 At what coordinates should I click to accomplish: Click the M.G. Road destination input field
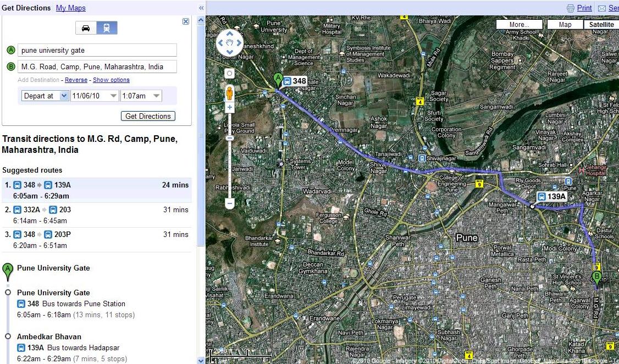tap(97, 67)
